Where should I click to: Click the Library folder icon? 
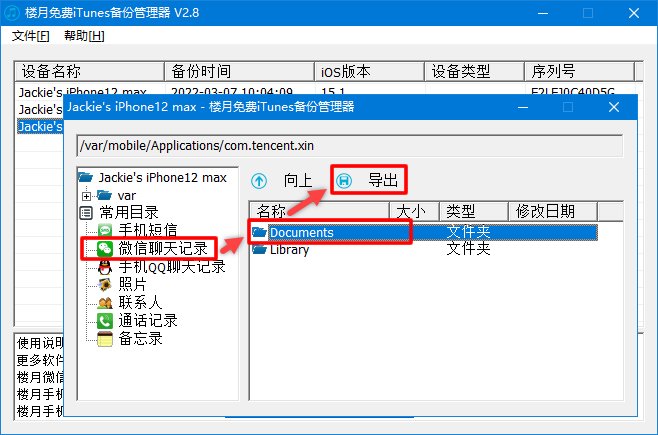point(259,250)
